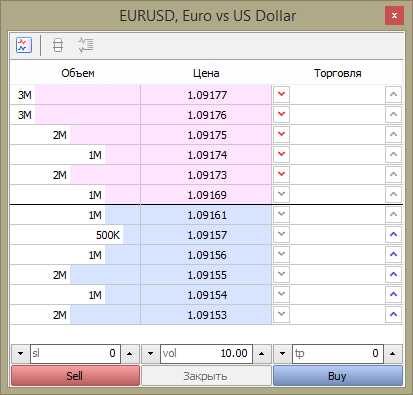Click the Sell button
The width and height of the screenshot is (413, 395).
[x=75, y=376]
